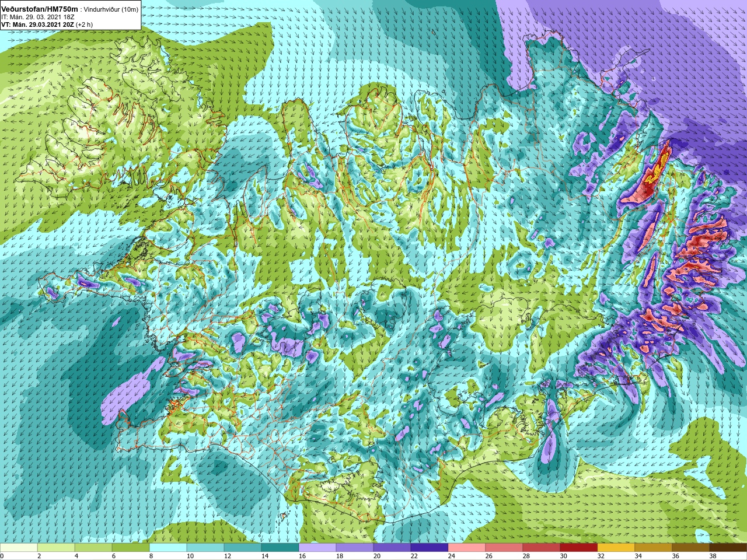Pick the salmon 26–28 legend swatch
The width and height of the screenshot is (747, 560).
pyautogui.click(x=504, y=548)
